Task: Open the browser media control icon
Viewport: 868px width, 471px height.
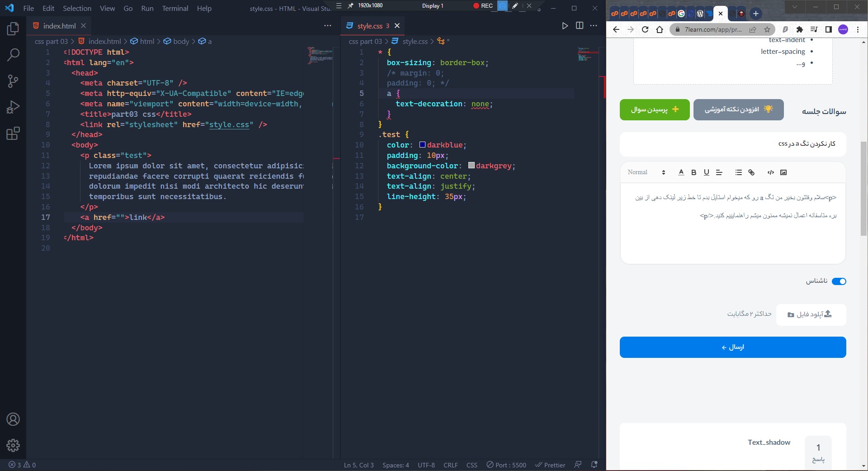Action: pyautogui.click(x=814, y=29)
